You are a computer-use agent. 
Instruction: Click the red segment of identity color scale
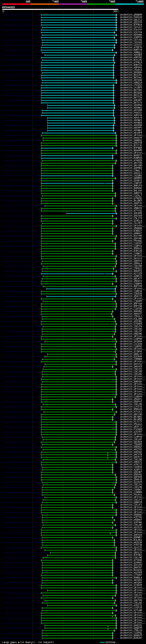16,4
